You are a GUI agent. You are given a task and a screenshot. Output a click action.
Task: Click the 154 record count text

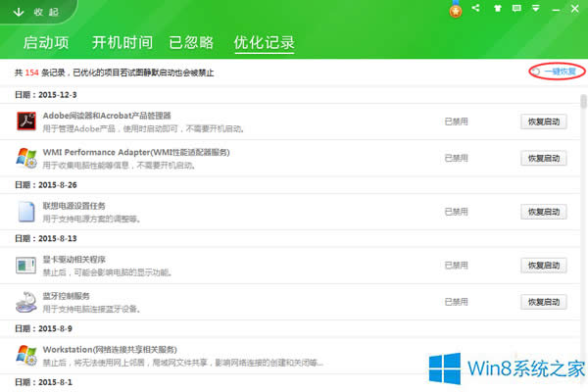pyautogui.click(x=32, y=73)
